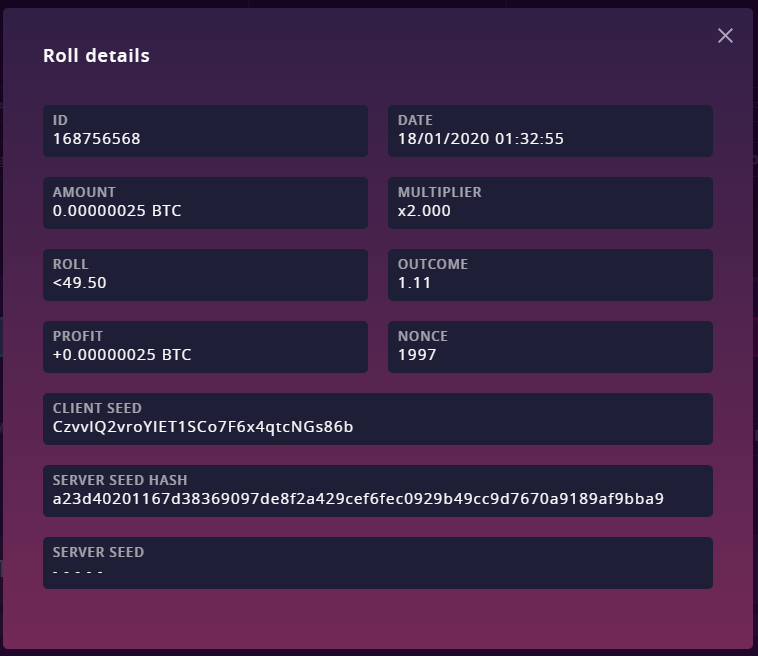
Task: Click the NONCE label
Action: [x=423, y=336]
